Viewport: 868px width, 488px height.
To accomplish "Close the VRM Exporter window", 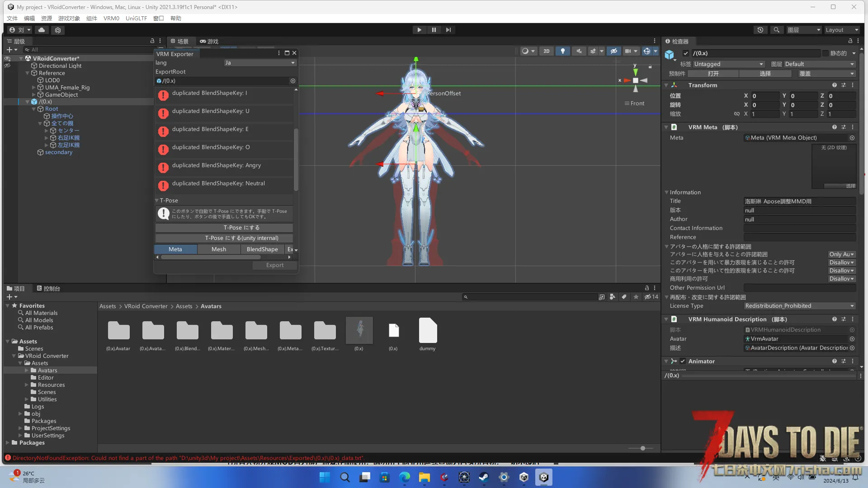I will click(x=294, y=53).
